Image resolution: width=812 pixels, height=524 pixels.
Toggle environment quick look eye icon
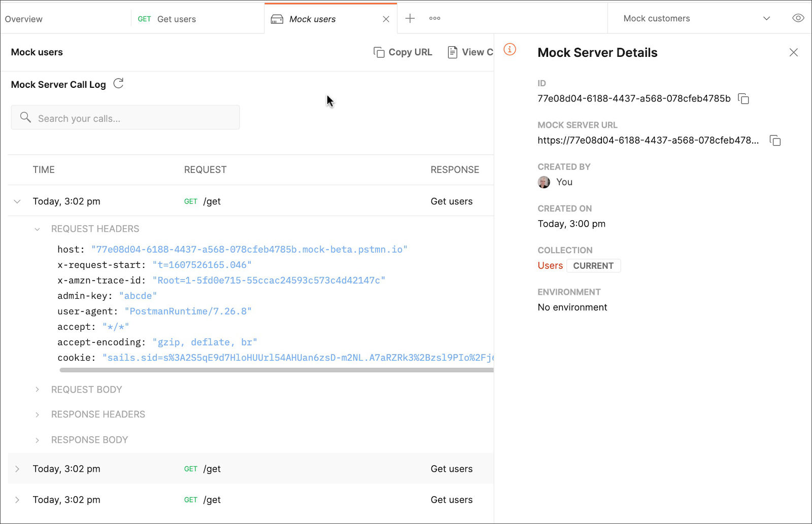(798, 18)
